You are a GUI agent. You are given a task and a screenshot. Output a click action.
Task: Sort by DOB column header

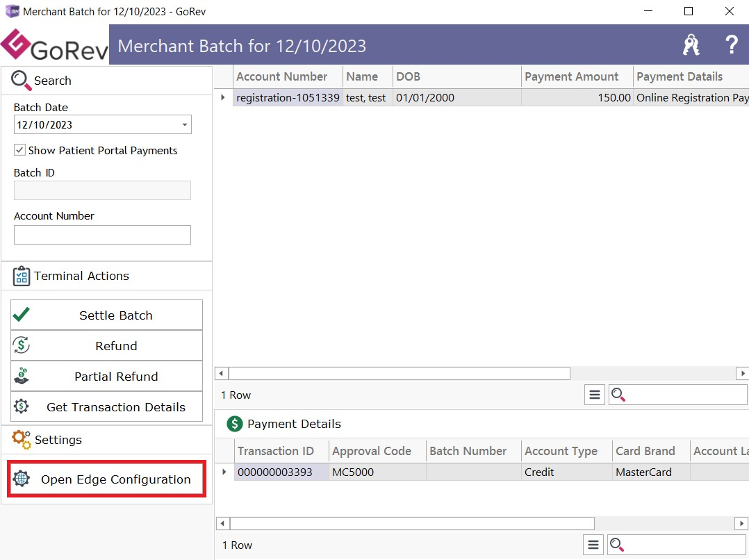(456, 76)
